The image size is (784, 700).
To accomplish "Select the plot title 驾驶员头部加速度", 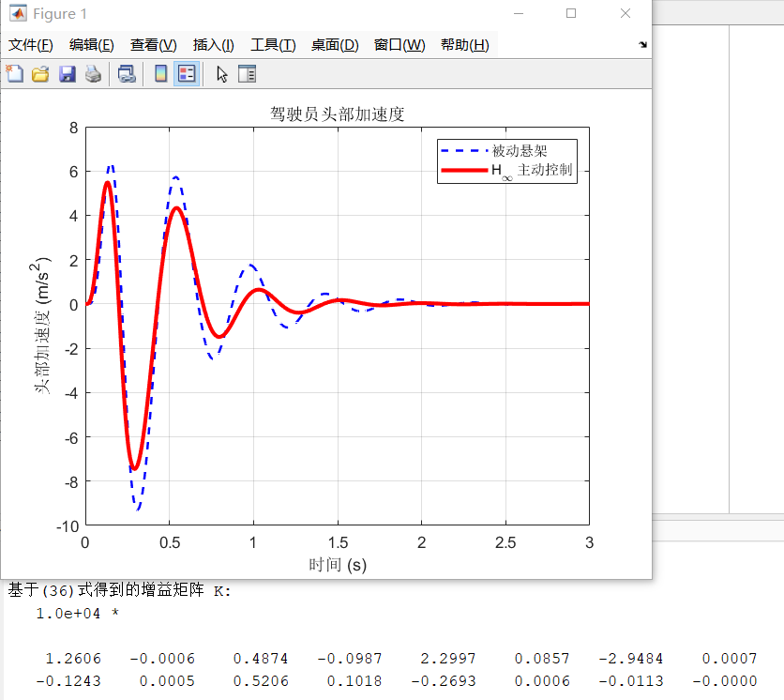I will pos(337,114).
